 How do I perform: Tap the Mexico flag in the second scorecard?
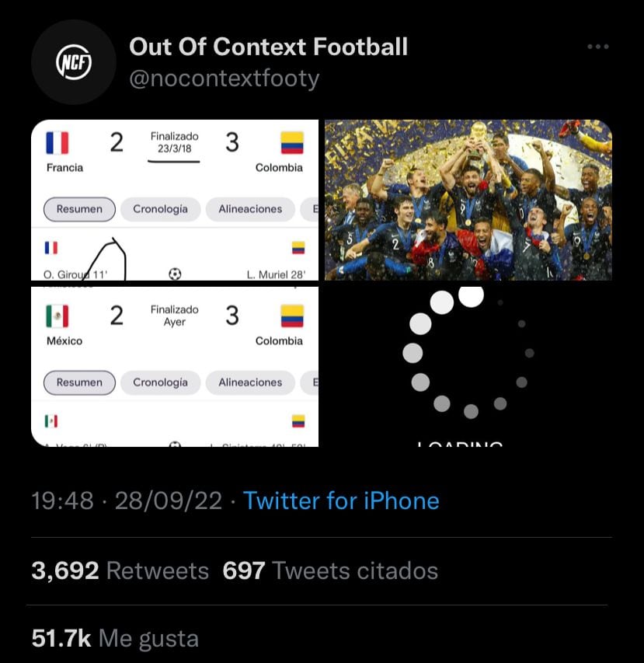(x=57, y=316)
